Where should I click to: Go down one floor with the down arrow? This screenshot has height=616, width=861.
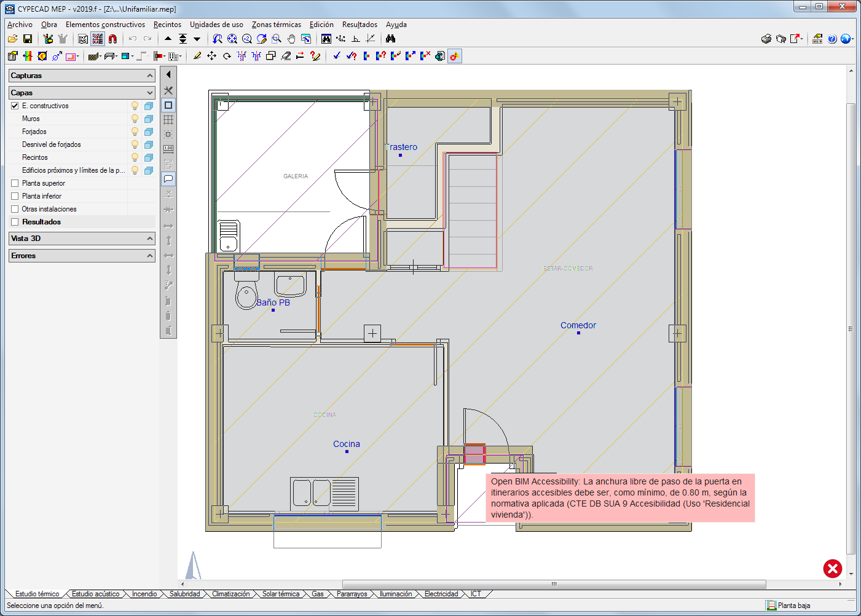coord(197,39)
